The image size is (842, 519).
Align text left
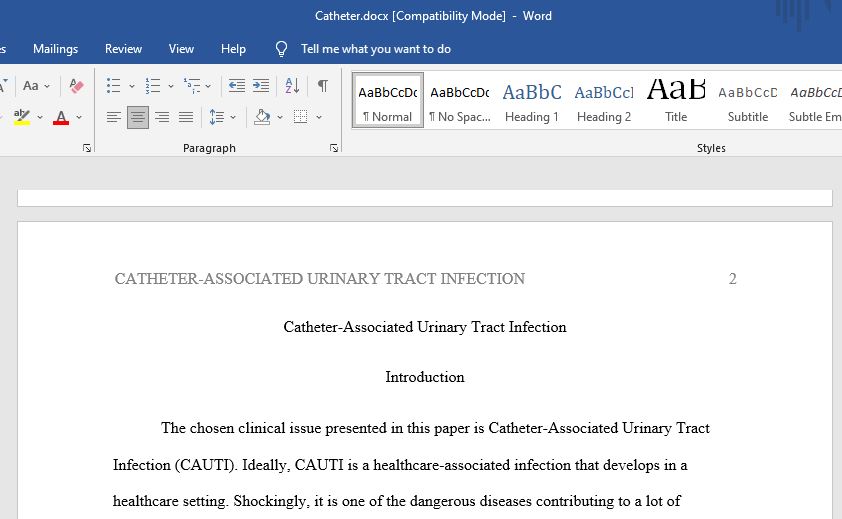[113, 117]
